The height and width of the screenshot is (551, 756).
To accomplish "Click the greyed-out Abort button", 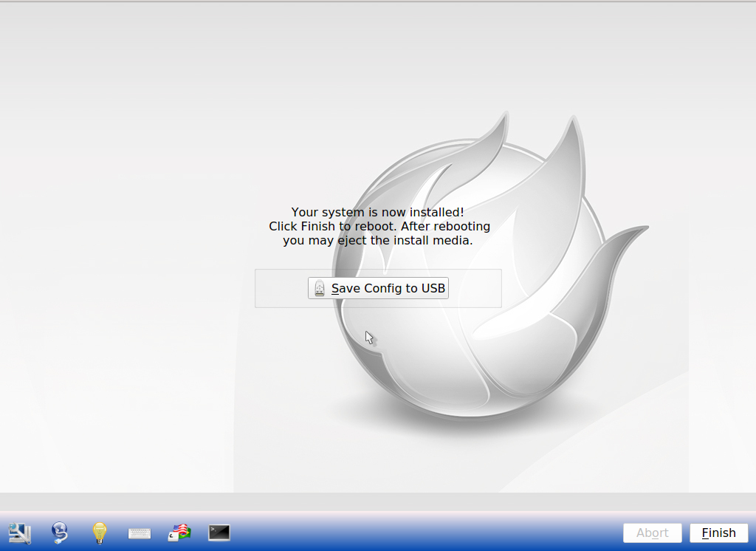I will pos(653,533).
